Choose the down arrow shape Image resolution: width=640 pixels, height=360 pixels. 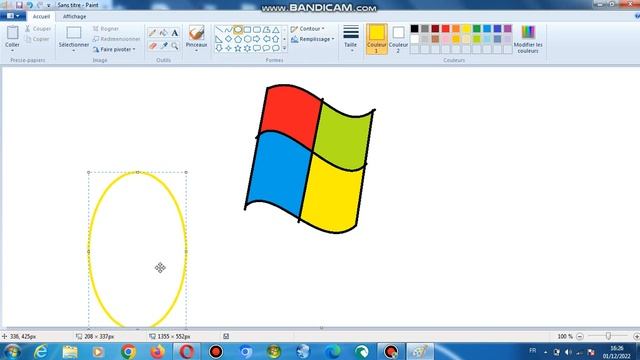pos(219,48)
